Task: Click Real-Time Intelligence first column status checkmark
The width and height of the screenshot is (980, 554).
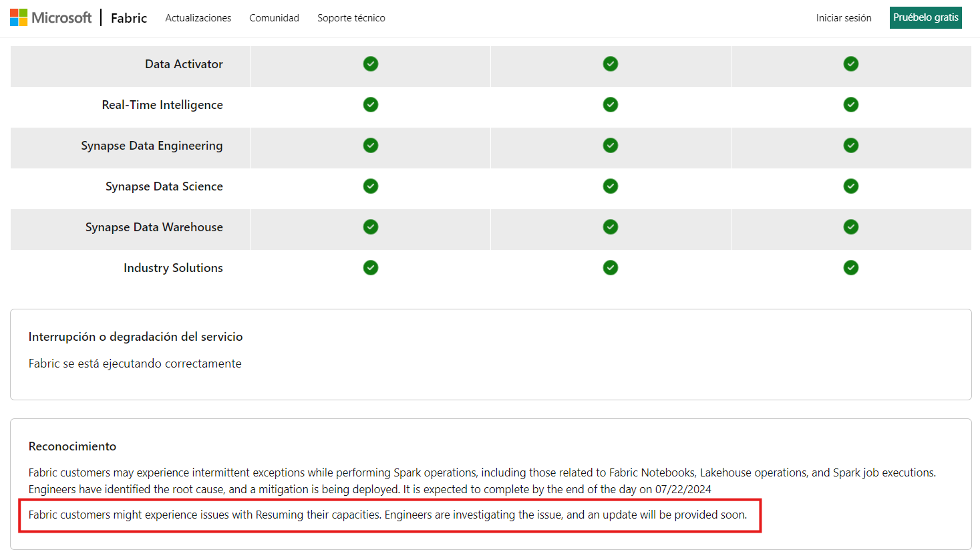Action: point(371,104)
